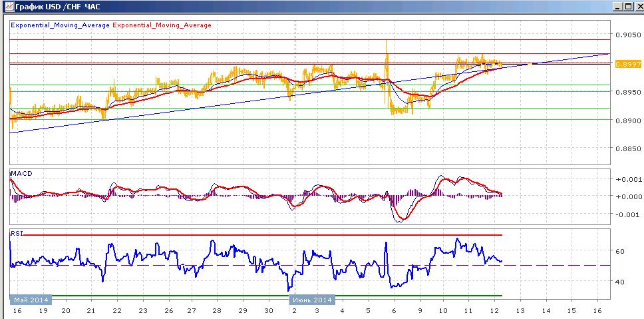644x319 pixels.
Task: Click the MACD panel label
Action: (x=21, y=173)
